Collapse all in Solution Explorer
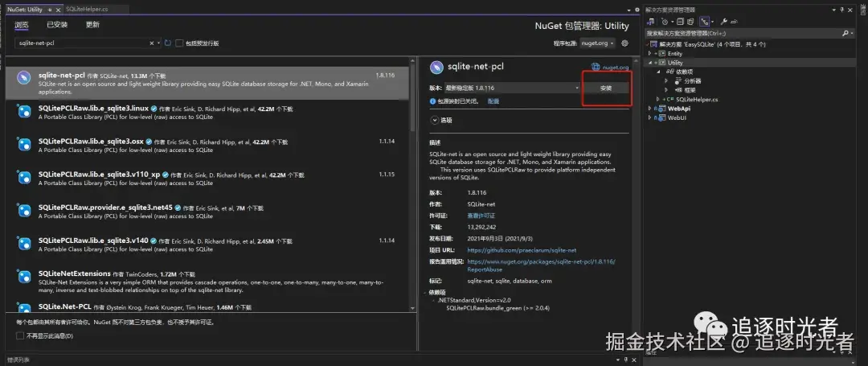868x366 pixels. click(681, 22)
